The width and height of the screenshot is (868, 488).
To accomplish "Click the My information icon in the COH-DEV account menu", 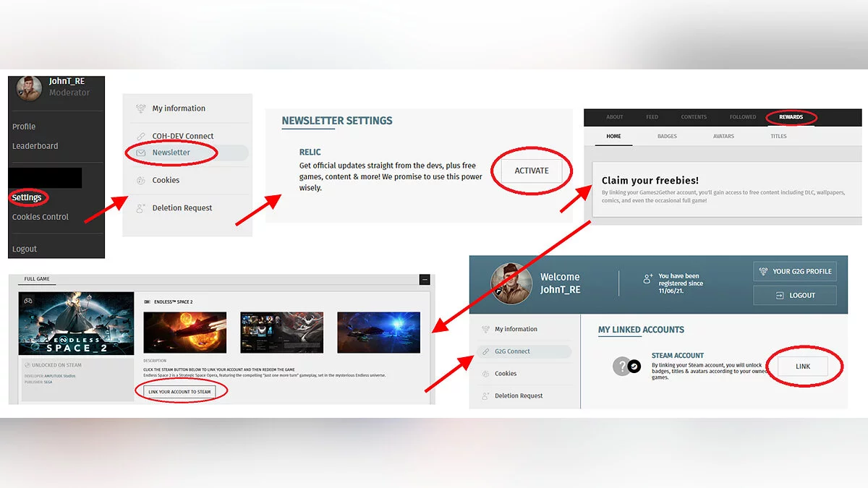I will click(141, 108).
